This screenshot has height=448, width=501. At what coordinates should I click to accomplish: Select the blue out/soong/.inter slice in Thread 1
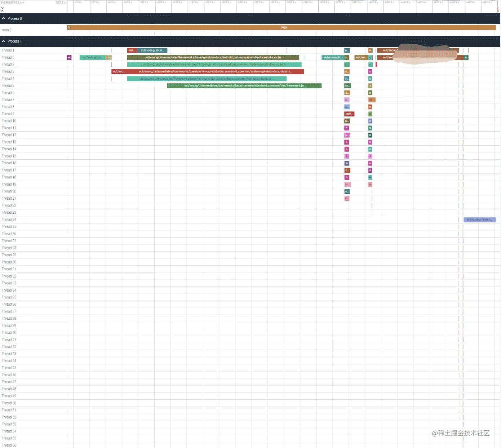(152, 50)
